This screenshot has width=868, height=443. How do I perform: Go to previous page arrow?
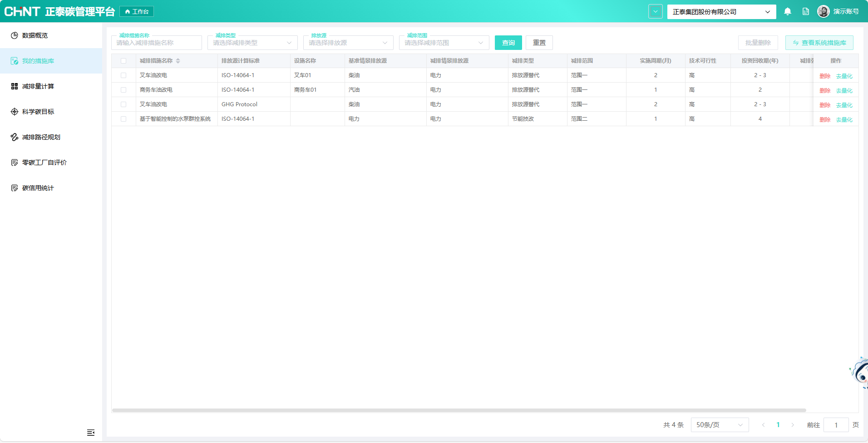coord(764,425)
